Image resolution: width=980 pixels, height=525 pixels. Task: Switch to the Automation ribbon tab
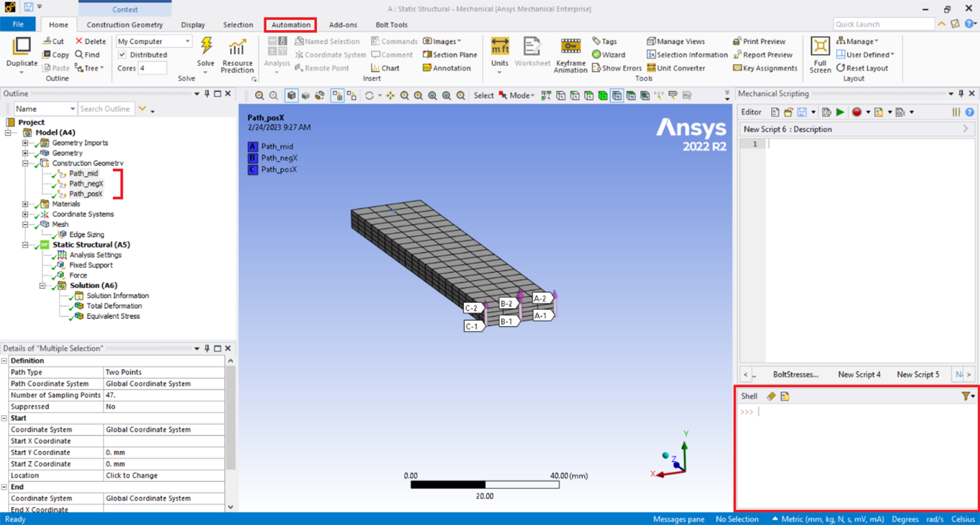[x=291, y=24]
